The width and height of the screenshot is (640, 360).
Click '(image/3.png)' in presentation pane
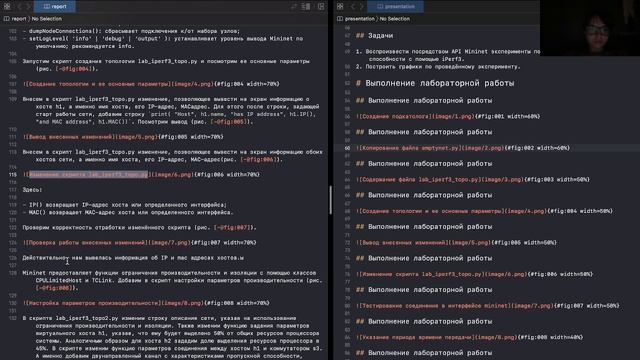tap(502, 179)
